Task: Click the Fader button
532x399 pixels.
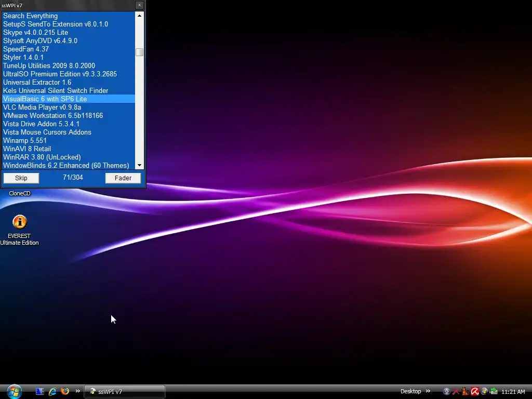Action: [x=123, y=178]
